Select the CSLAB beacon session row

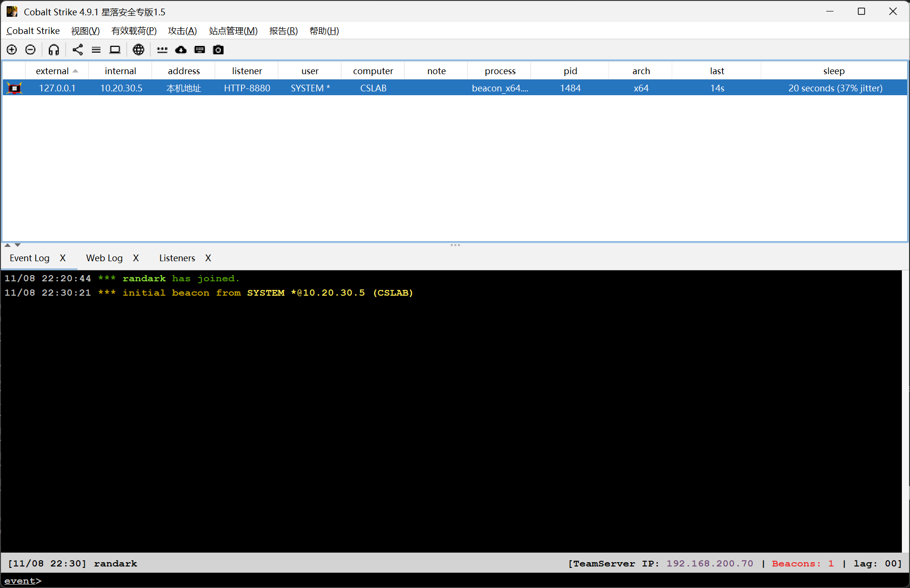[373, 88]
